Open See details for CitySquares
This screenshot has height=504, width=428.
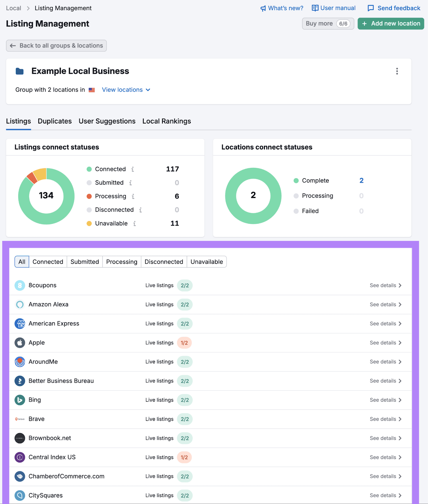(x=386, y=495)
